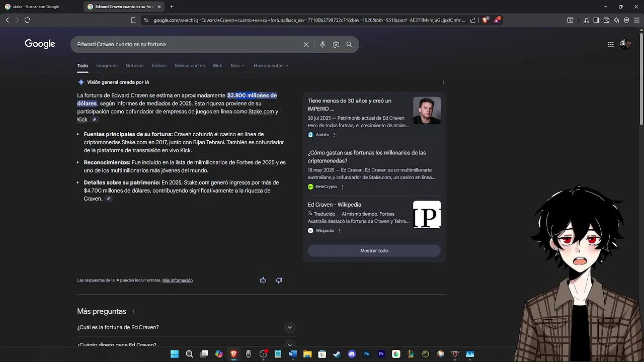Click the Wikipedia result thumbnail image
The width and height of the screenshot is (644, 362).
(427, 215)
